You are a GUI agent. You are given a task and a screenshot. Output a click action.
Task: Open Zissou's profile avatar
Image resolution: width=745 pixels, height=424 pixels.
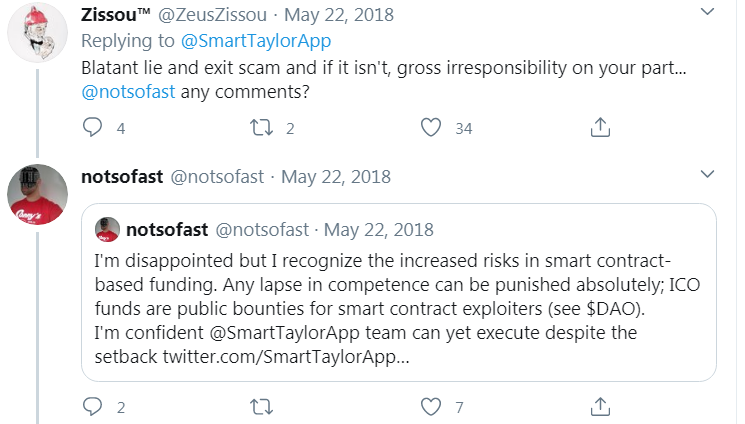point(38,33)
